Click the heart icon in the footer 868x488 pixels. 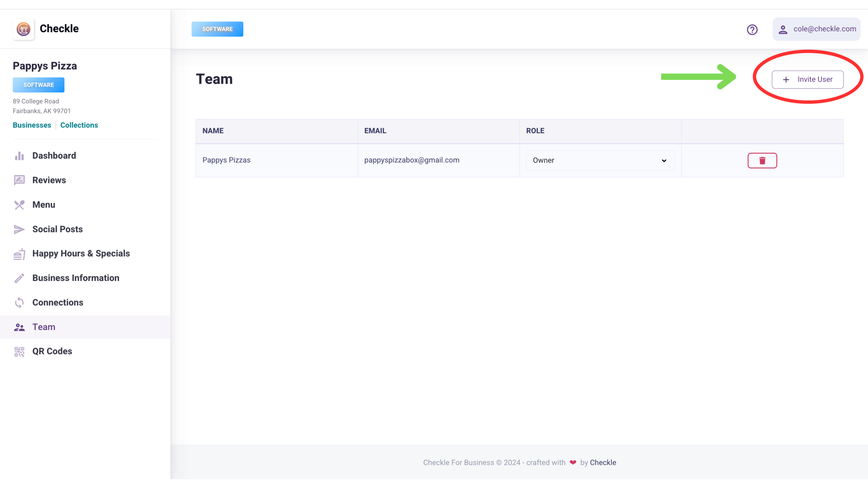point(573,462)
